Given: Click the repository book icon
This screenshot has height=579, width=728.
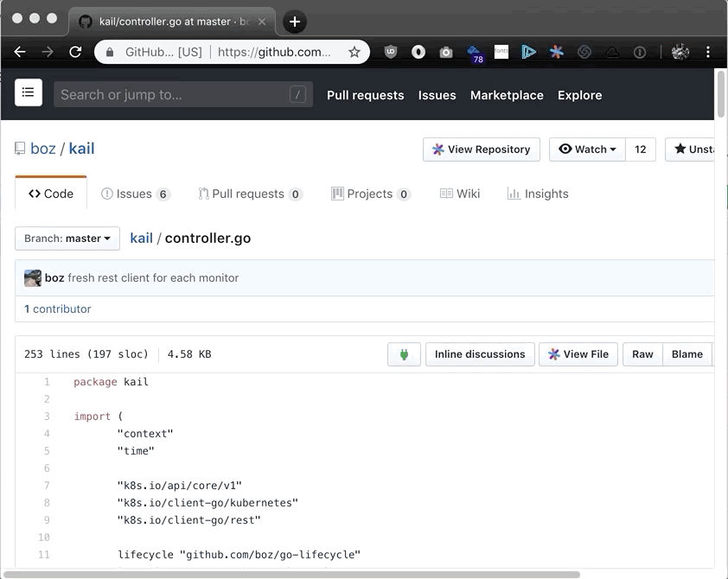Looking at the screenshot, I should pyautogui.click(x=20, y=149).
